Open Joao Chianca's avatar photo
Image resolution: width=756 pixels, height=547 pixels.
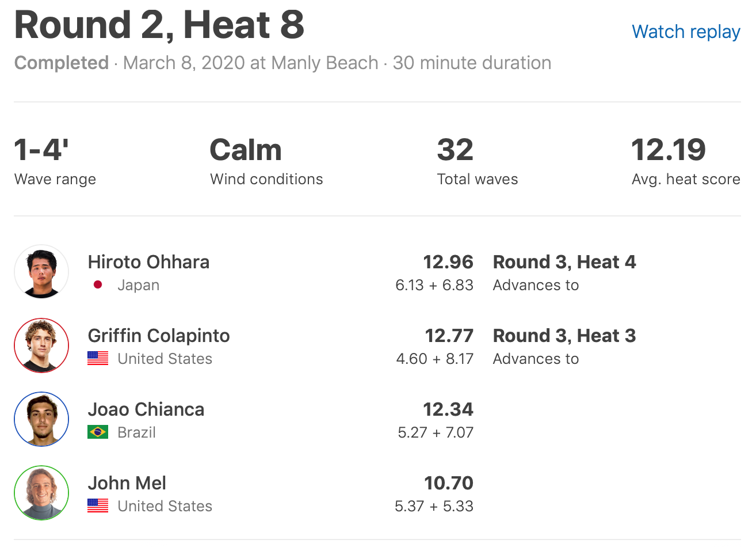[41, 419]
